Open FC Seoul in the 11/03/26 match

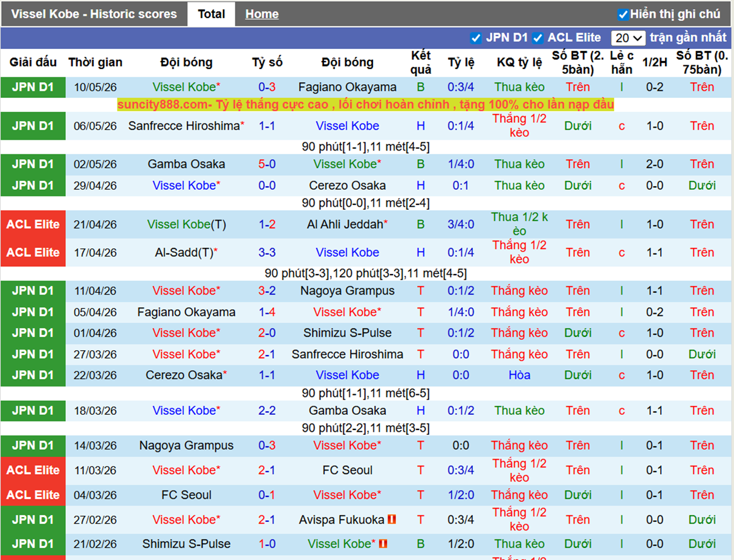pos(348,470)
